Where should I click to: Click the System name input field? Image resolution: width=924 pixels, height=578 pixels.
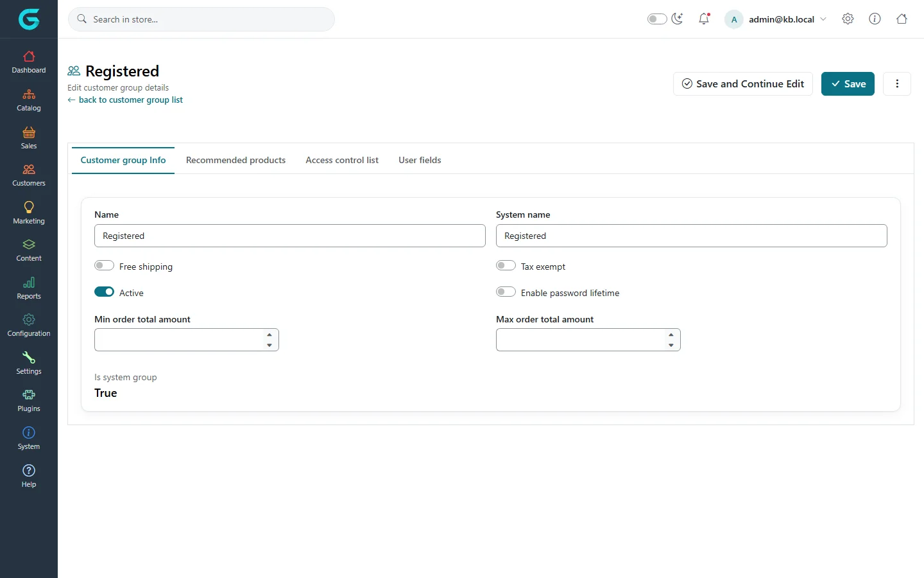[692, 236]
